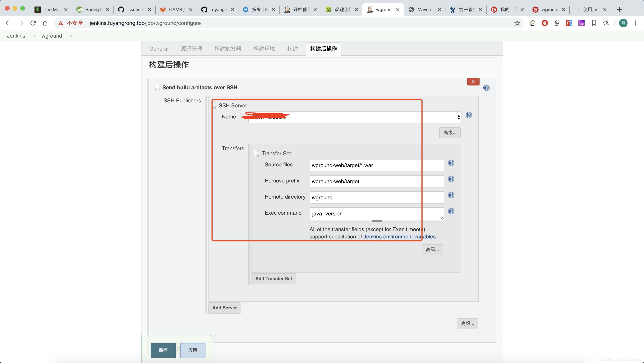The height and width of the screenshot is (363, 644).
Task: Switch to the 构建 tab
Action: [292, 49]
